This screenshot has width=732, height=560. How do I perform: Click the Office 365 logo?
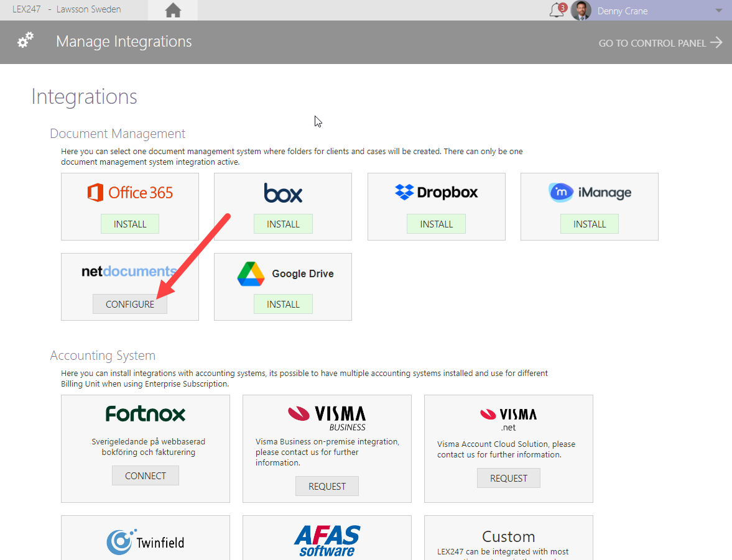pyautogui.click(x=130, y=192)
